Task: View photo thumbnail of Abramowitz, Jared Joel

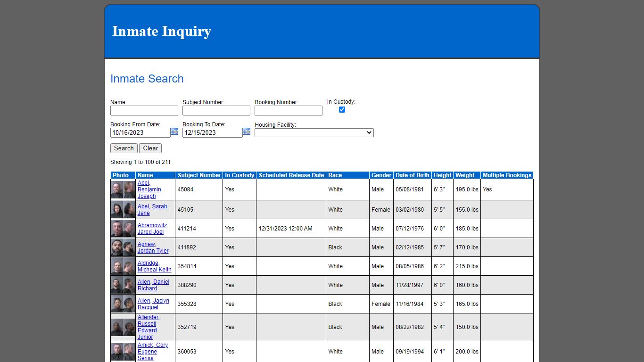Action: [123, 229]
